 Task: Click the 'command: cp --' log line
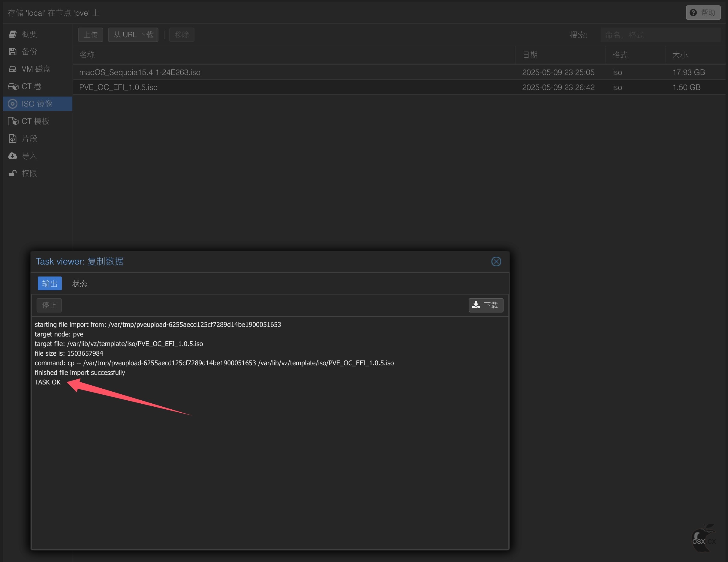pos(214,363)
